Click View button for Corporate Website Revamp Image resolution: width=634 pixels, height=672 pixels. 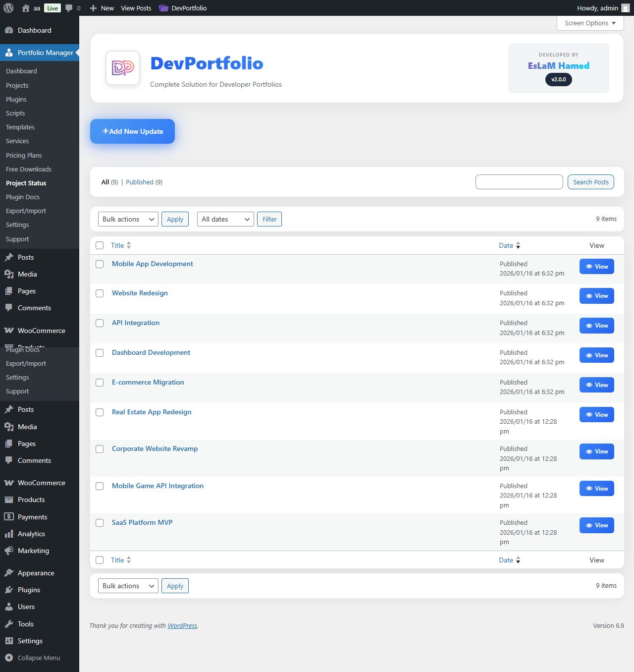click(x=597, y=451)
